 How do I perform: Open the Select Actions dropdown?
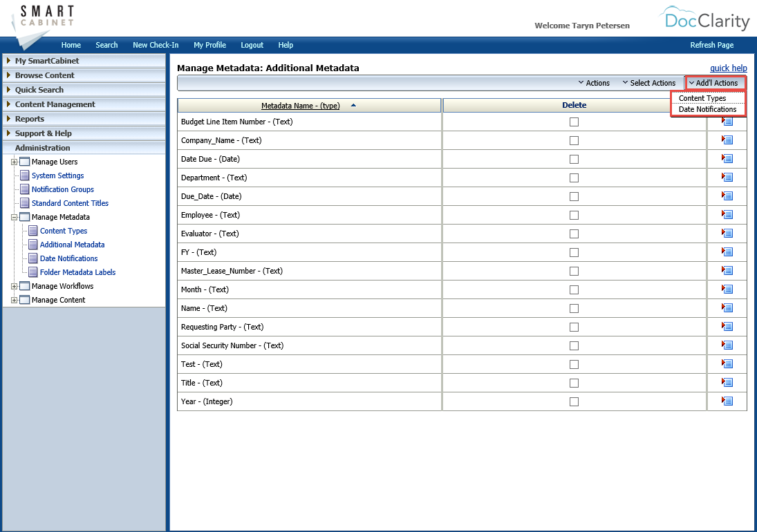(x=648, y=82)
